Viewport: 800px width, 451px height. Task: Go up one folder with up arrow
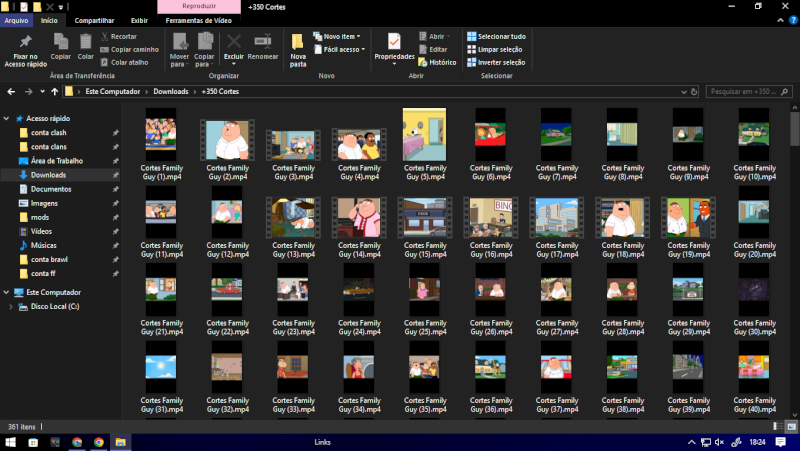pyautogui.click(x=54, y=91)
